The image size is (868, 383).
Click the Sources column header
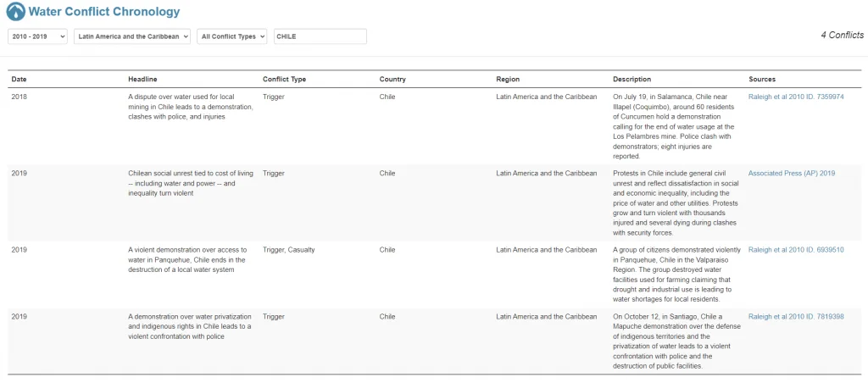click(x=762, y=79)
